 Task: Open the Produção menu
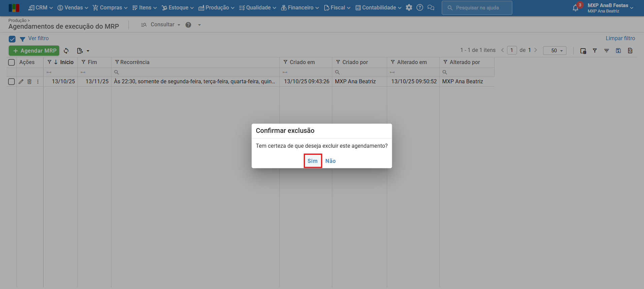tap(216, 7)
